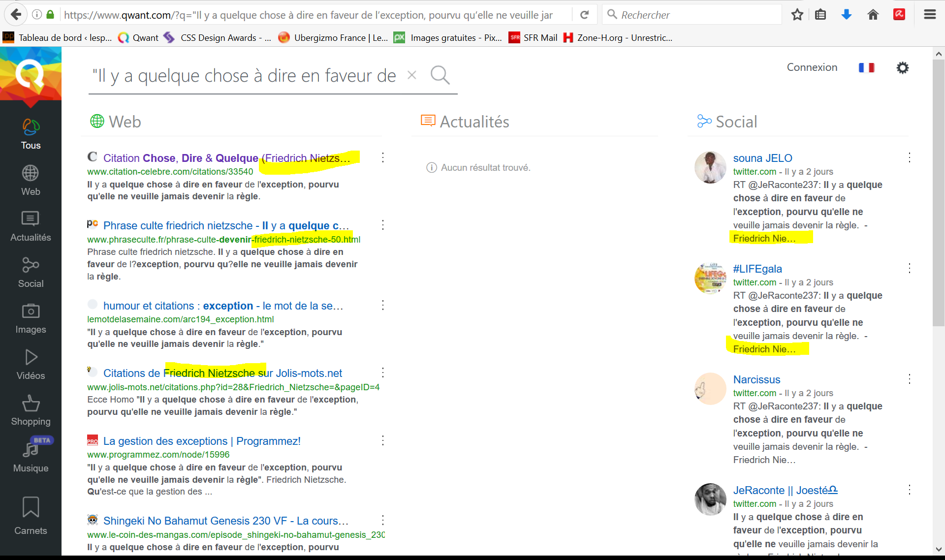Image resolution: width=945 pixels, height=560 pixels.
Task: Click the magnifier search icon
Action: (x=440, y=75)
